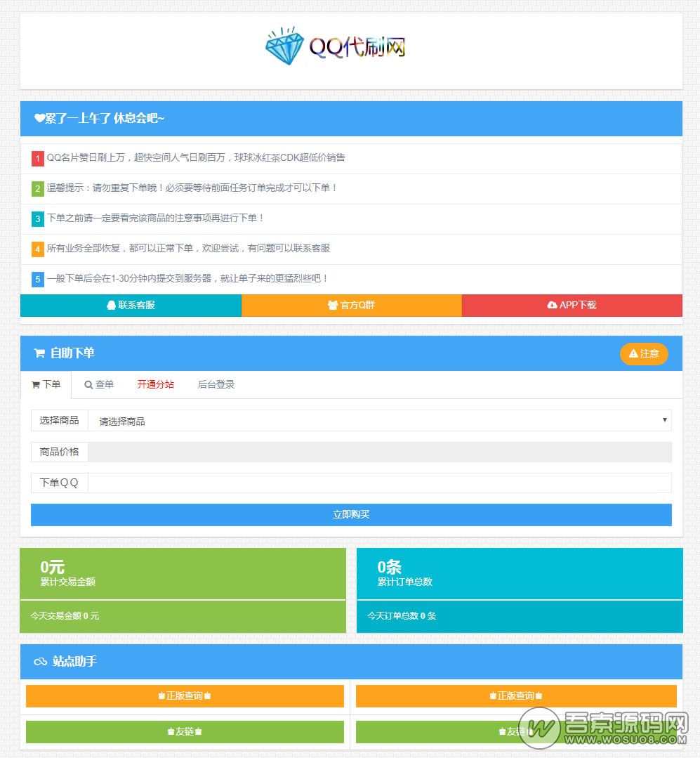This screenshot has width=700, height=758.
Task: Click the shopping cart icon beside 自助下单
Action: point(39,353)
